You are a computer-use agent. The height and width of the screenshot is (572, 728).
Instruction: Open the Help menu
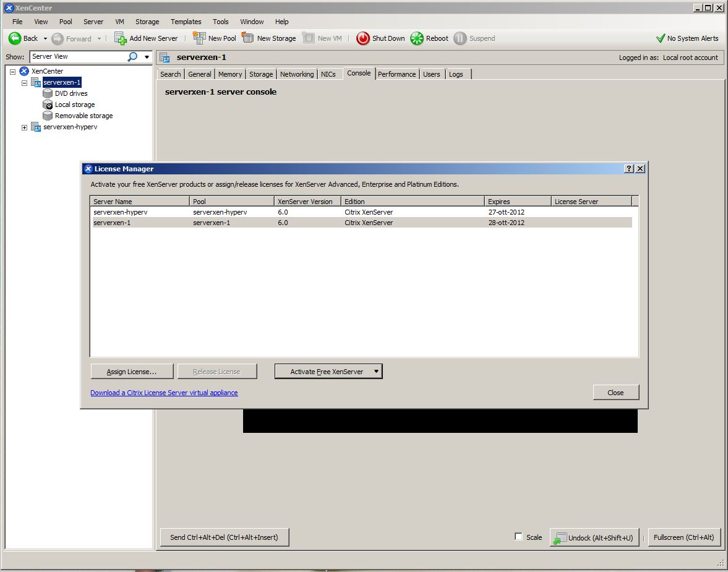(281, 22)
